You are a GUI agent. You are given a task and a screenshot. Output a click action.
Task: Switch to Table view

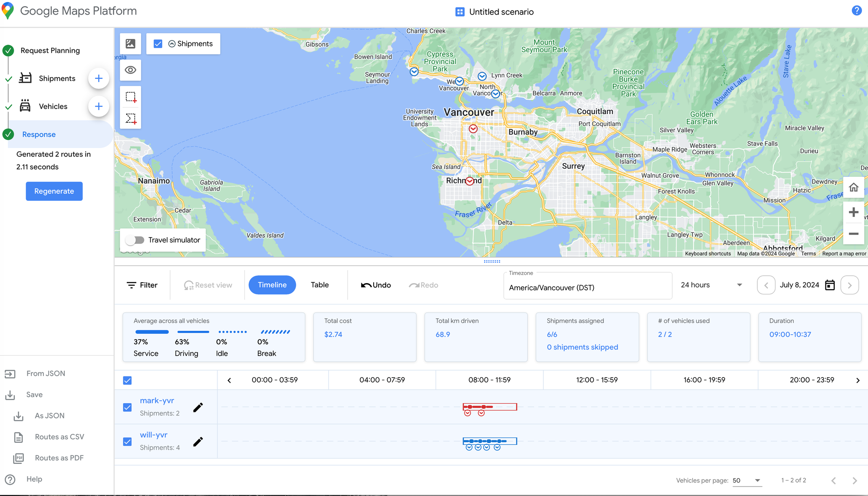(320, 285)
